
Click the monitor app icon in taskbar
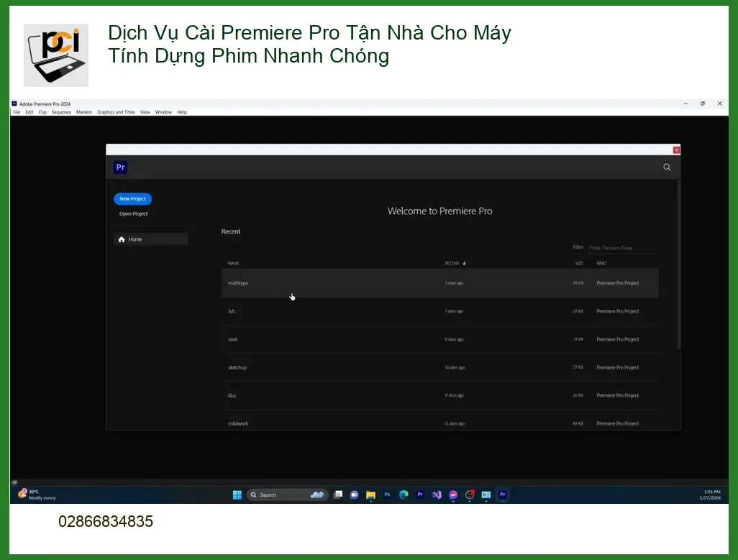[x=486, y=495]
